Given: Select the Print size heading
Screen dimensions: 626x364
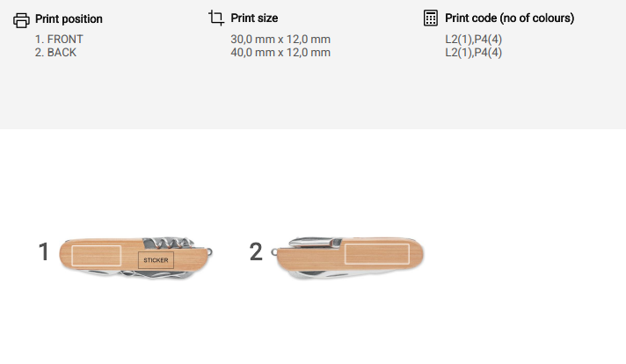Looking at the screenshot, I should click(257, 18).
